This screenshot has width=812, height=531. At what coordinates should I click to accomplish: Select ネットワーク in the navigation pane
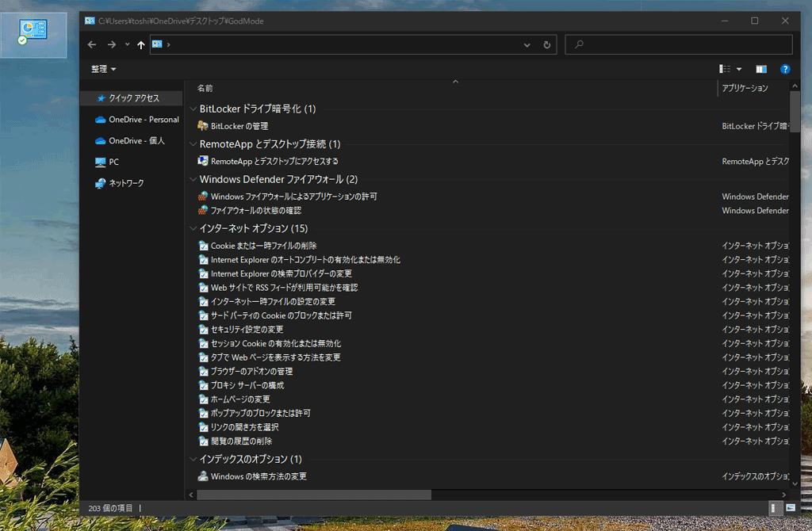click(120, 183)
